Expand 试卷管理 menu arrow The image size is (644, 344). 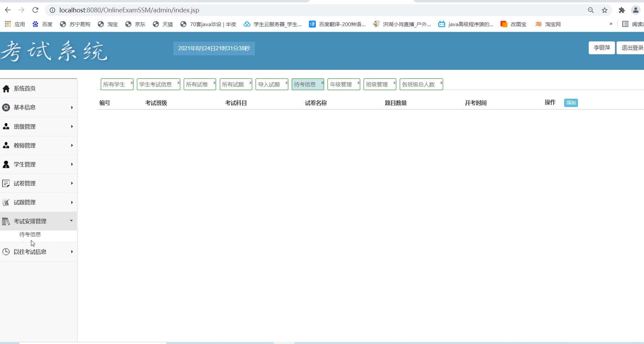[x=72, y=183]
